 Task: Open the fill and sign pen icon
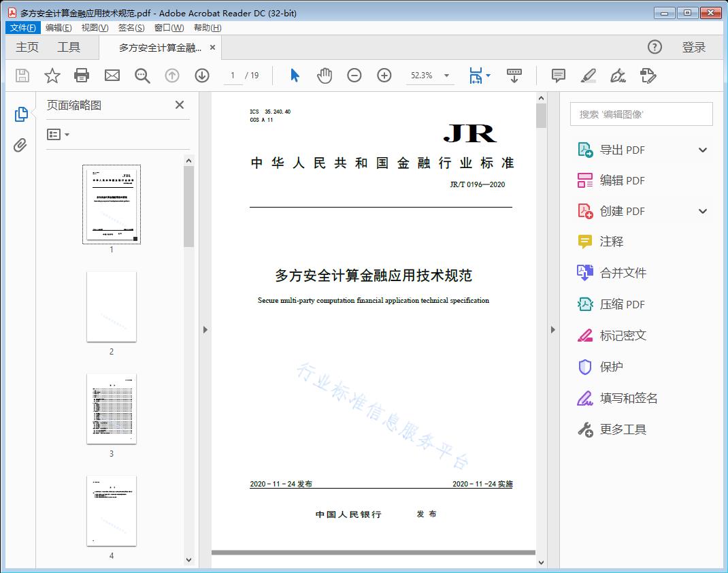(618, 76)
